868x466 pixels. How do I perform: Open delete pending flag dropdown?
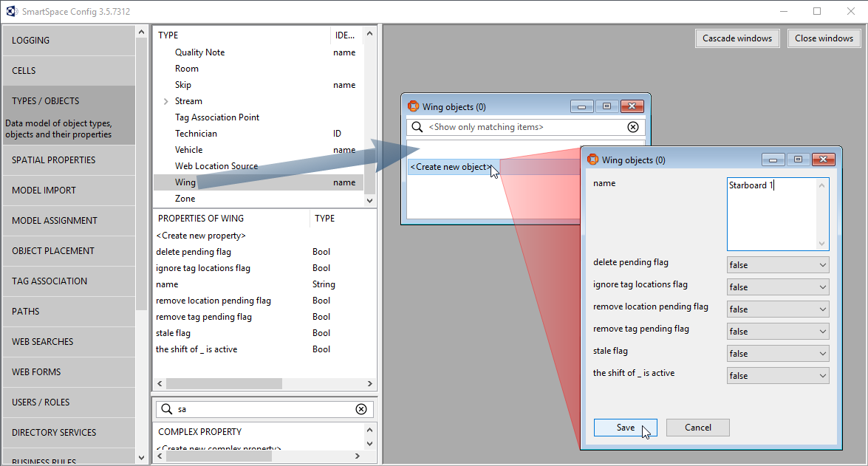point(778,265)
